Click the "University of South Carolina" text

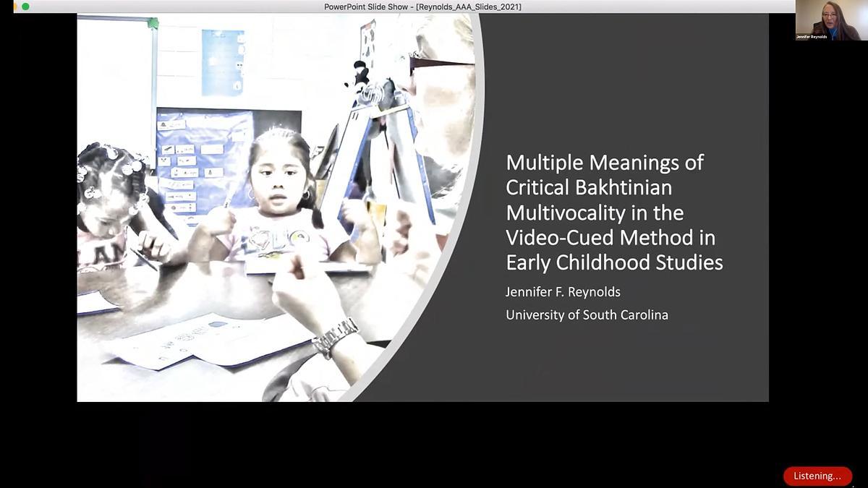(x=587, y=314)
